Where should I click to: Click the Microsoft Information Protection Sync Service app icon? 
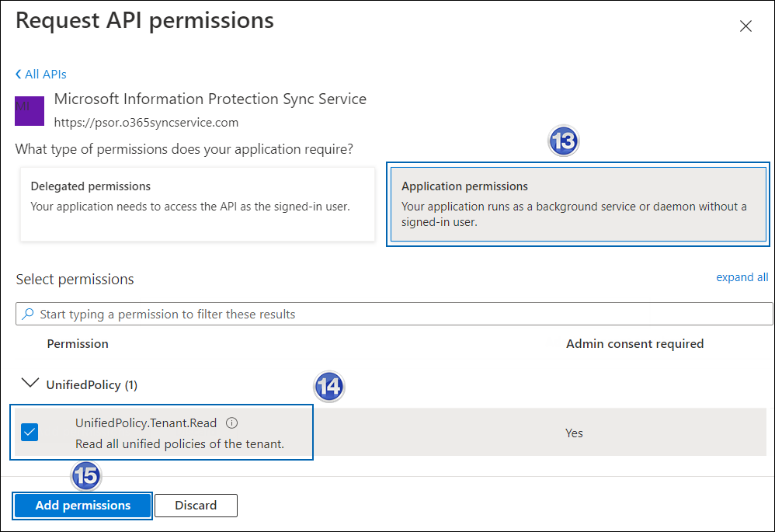pyautogui.click(x=29, y=110)
